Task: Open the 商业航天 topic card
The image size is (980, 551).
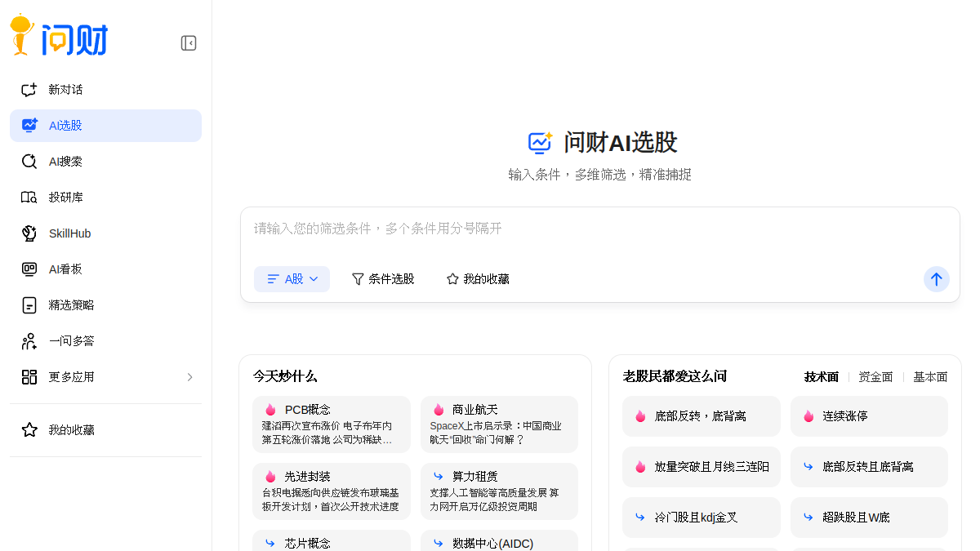Action: pyautogui.click(x=499, y=424)
